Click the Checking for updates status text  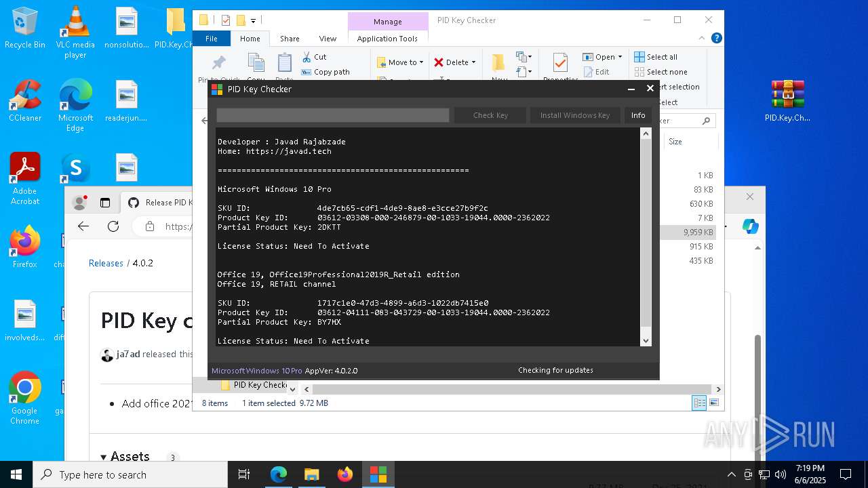[x=555, y=370]
